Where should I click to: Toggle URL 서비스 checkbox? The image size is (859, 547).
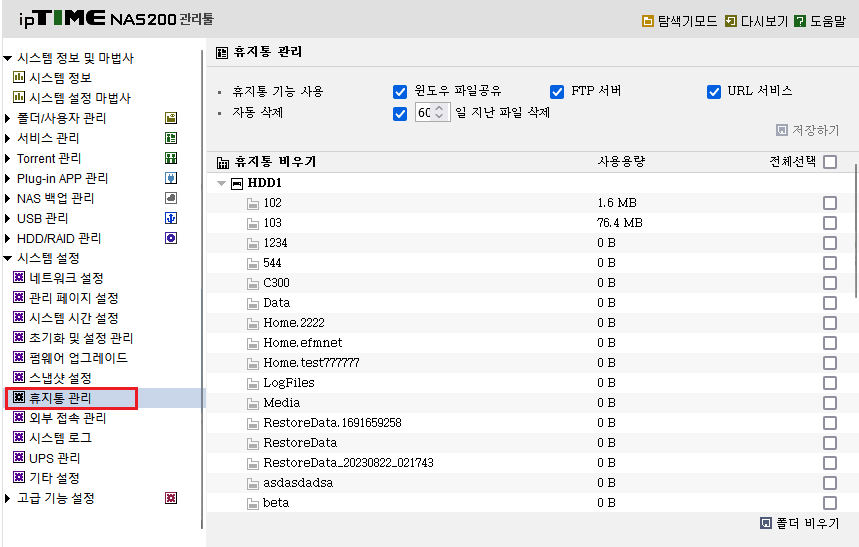coord(714,92)
